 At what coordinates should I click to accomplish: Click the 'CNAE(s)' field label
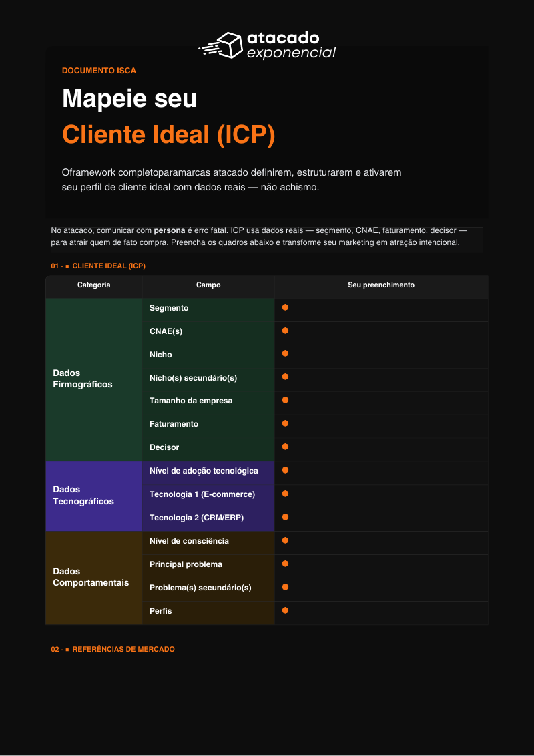[166, 331]
